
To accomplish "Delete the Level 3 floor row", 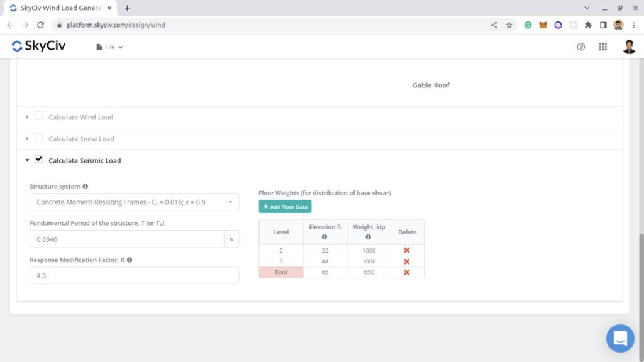I will [x=406, y=261].
